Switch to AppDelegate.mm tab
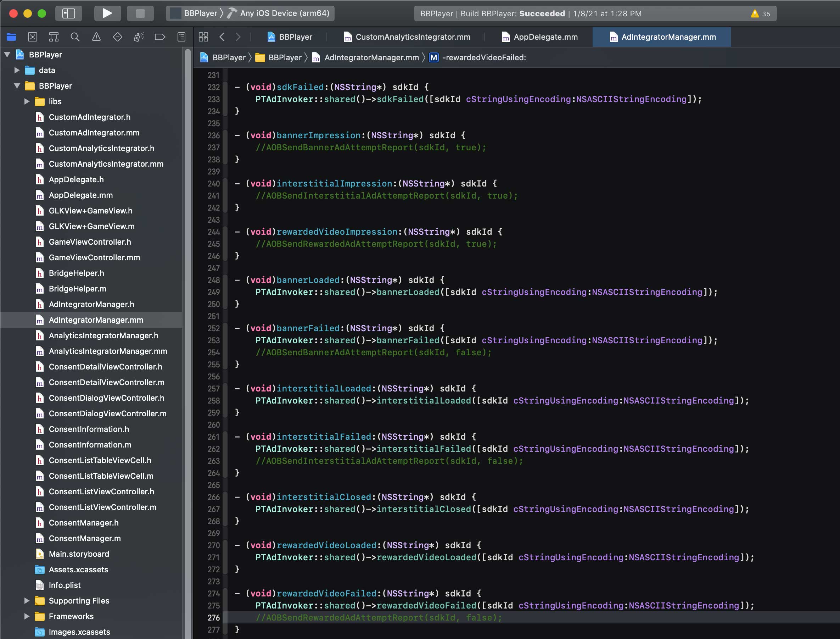Image resolution: width=840 pixels, height=639 pixels. pyautogui.click(x=540, y=37)
